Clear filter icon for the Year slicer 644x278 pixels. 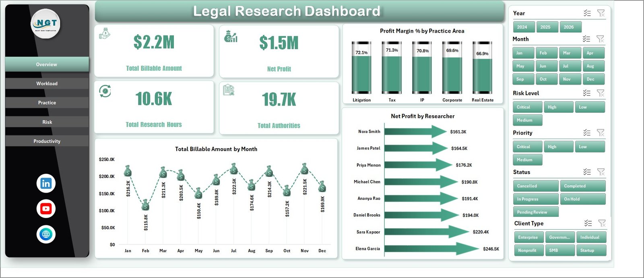[x=601, y=13]
